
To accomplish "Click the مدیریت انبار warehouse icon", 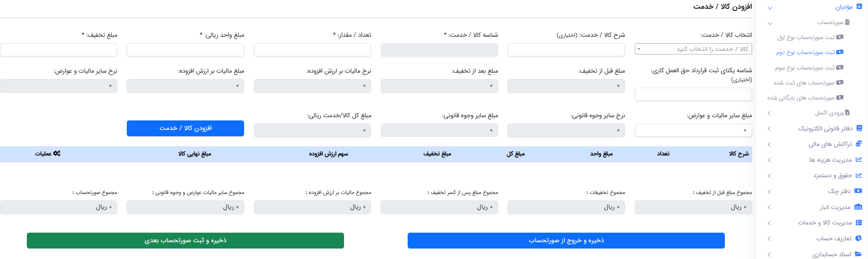I will coord(858,207).
